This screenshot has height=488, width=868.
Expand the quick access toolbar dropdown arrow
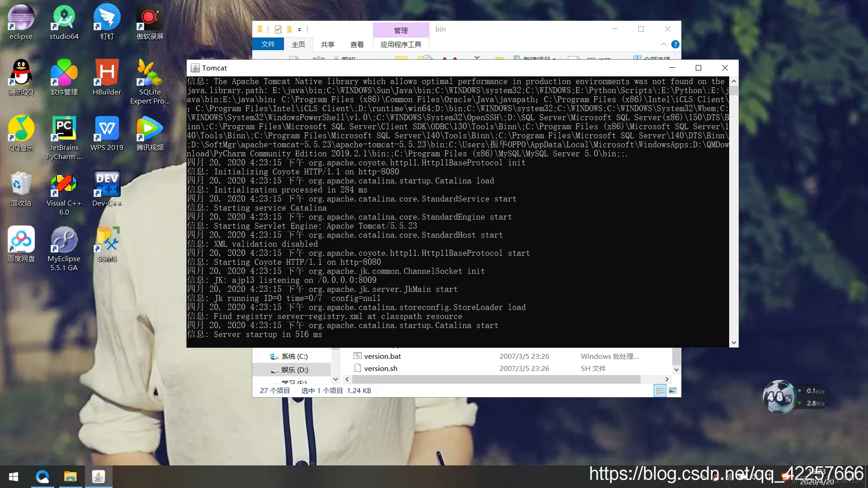point(299,29)
